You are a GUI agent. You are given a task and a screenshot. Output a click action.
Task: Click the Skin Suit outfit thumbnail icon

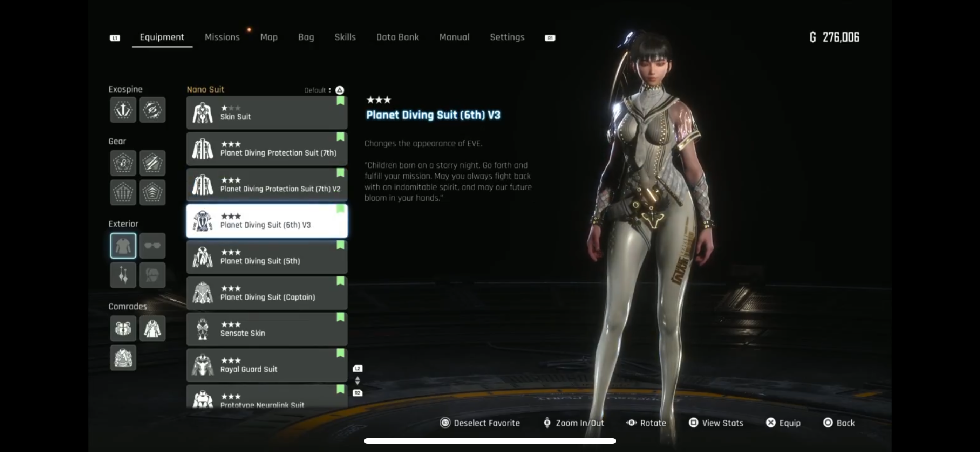[202, 113]
